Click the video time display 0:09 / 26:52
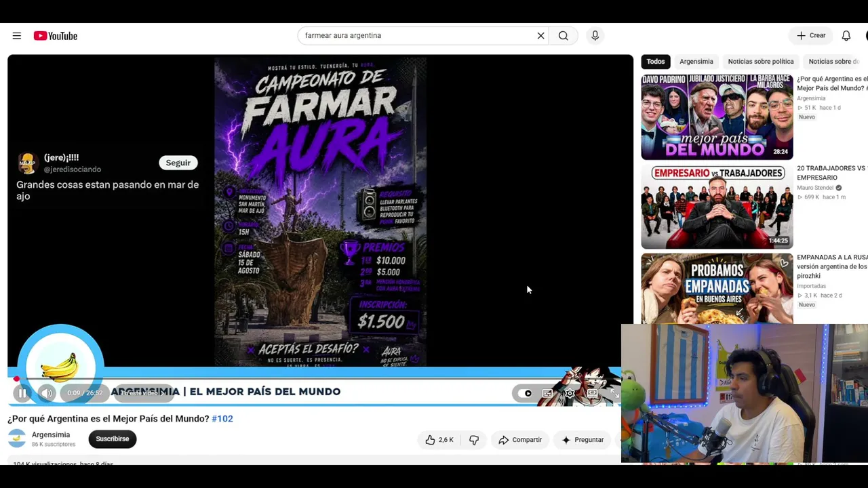The width and height of the screenshot is (868, 488). tap(85, 393)
